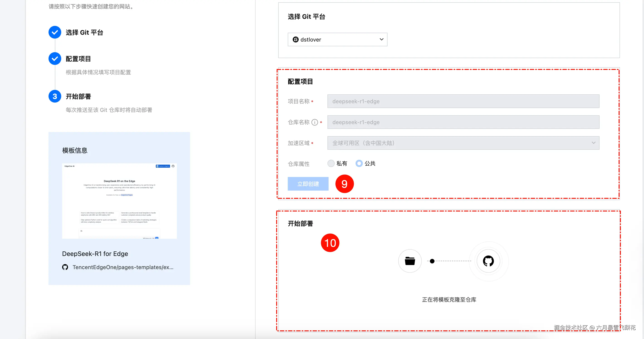Viewport: 644px width, 339px height.
Task: Click the info icon next to 仓库名称
Action: [315, 122]
